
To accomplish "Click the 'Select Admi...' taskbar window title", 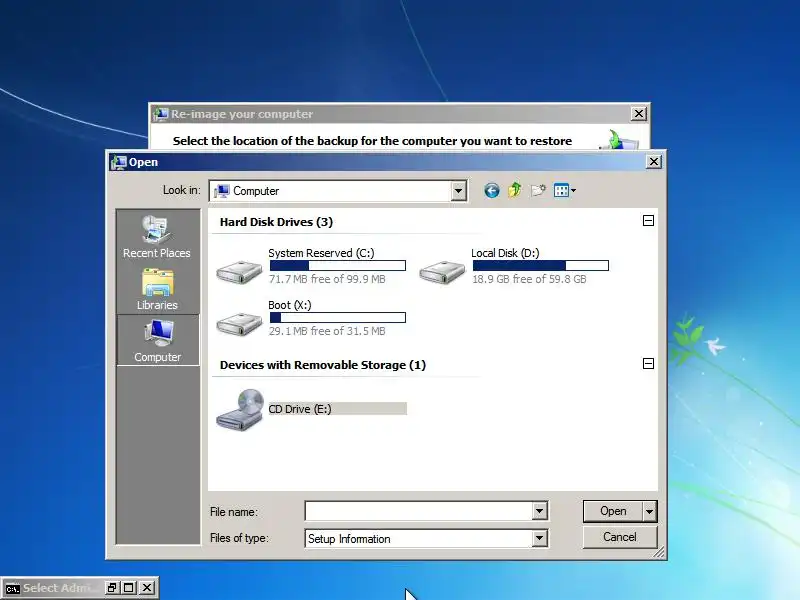I will pyautogui.click(x=60, y=588).
